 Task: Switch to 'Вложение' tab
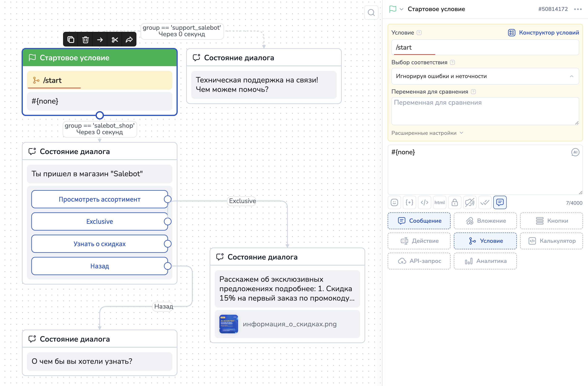point(485,221)
